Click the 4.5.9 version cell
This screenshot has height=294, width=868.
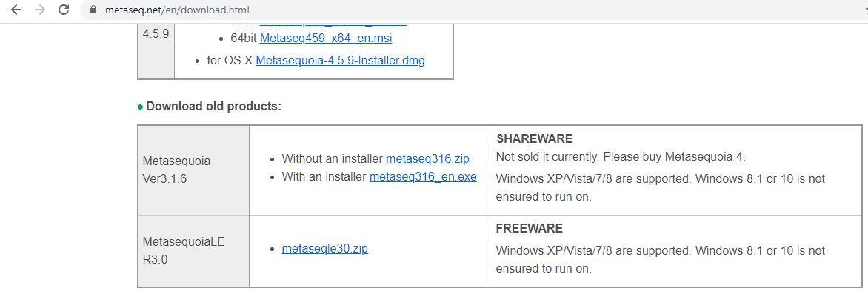[156, 33]
